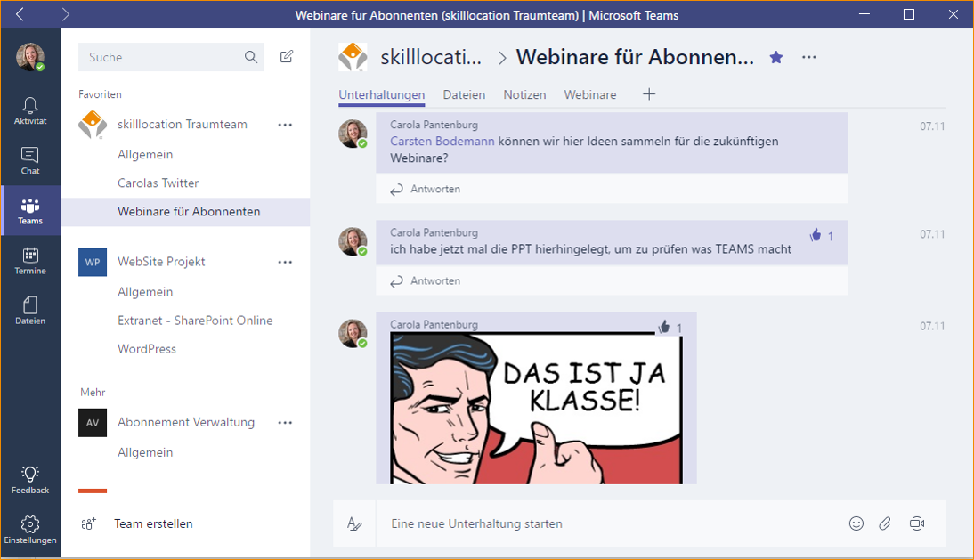Open the 'Das ist ja Klasse!' comic image

(x=536, y=409)
